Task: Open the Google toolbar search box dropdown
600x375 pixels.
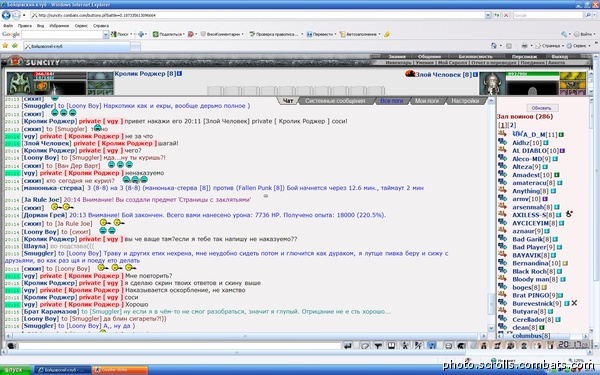Action: pos(106,34)
